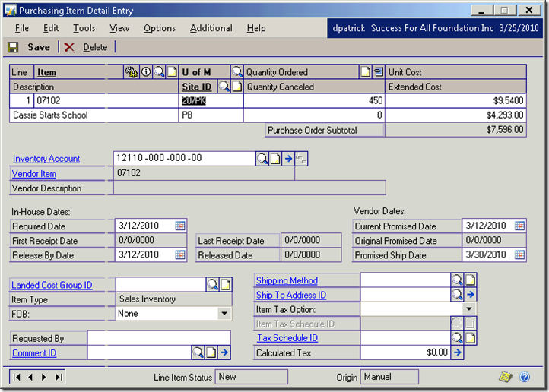Open Inventory Account lookup magnifier
The height and width of the screenshot is (392, 549).
[x=262, y=159]
